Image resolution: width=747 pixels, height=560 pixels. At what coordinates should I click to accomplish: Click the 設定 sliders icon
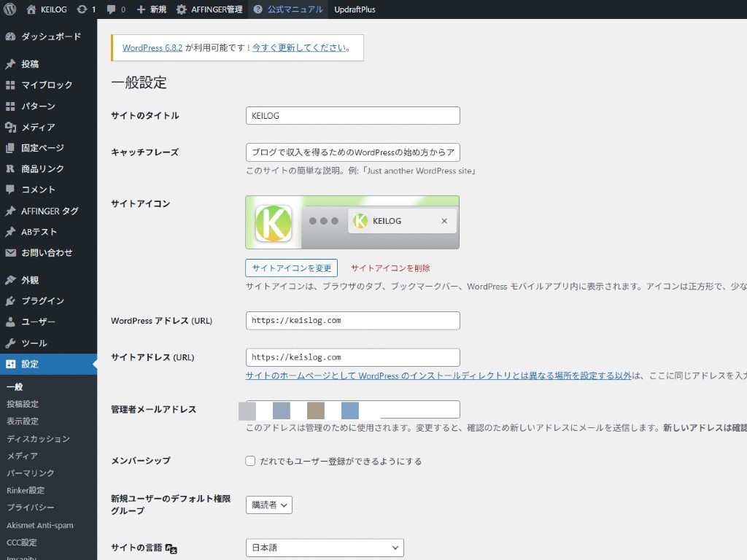[10, 364]
